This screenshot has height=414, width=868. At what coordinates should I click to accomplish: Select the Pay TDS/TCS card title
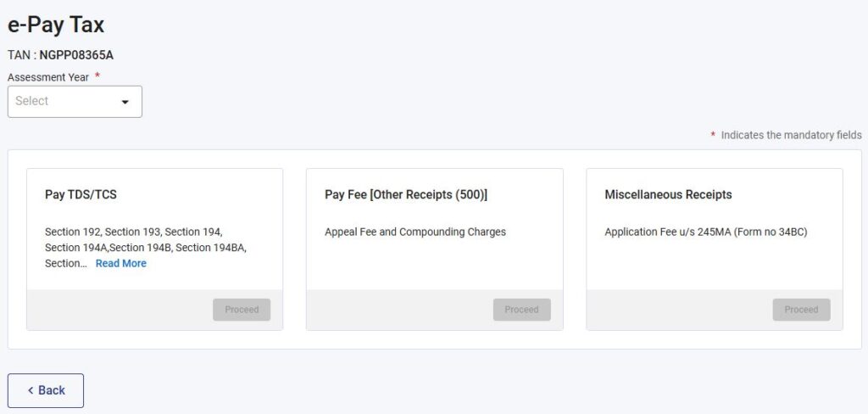click(x=81, y=194)
